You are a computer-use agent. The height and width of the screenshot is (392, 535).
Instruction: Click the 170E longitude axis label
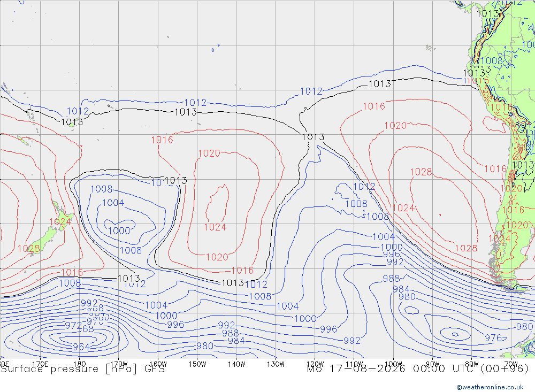point(40,364)
